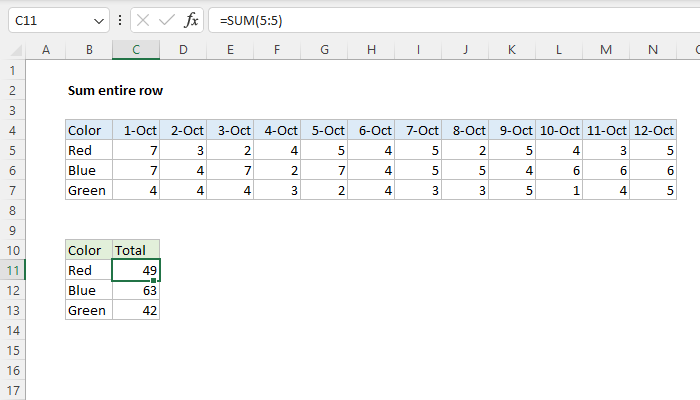
Task: Click the Cancel X icon in formula bar
Action: pyautogui.click(x=144, y=21)
